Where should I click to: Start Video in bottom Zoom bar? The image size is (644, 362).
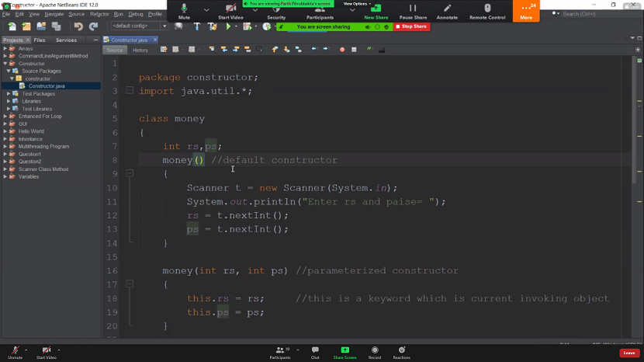47,353
